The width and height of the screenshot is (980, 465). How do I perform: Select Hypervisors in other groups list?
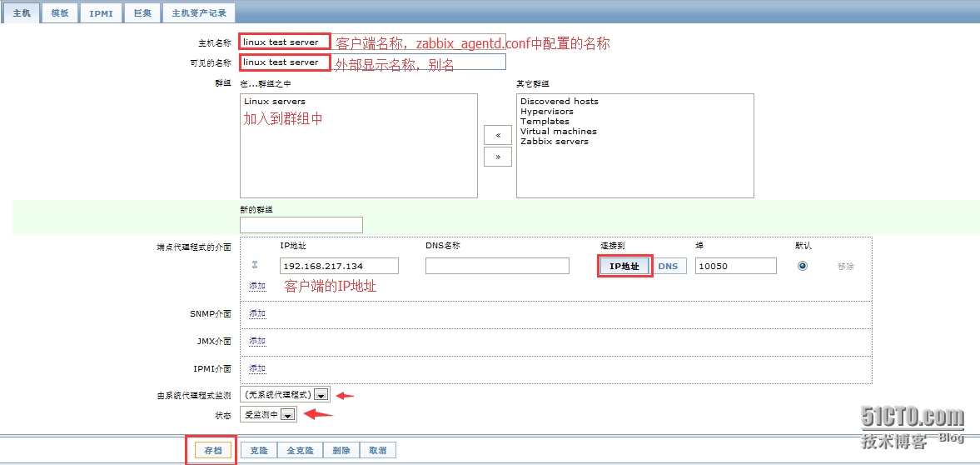[x=547, y=112]
